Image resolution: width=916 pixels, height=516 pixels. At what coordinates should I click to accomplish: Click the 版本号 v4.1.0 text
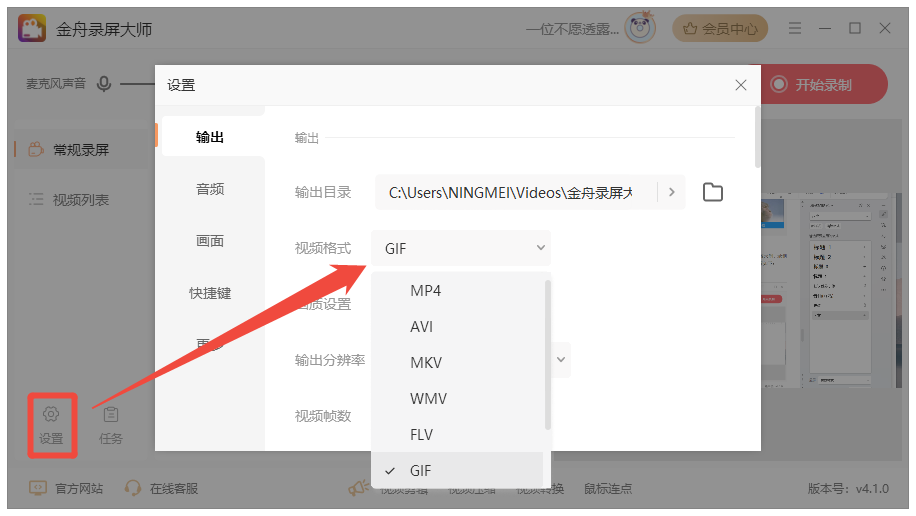(848, 489)
